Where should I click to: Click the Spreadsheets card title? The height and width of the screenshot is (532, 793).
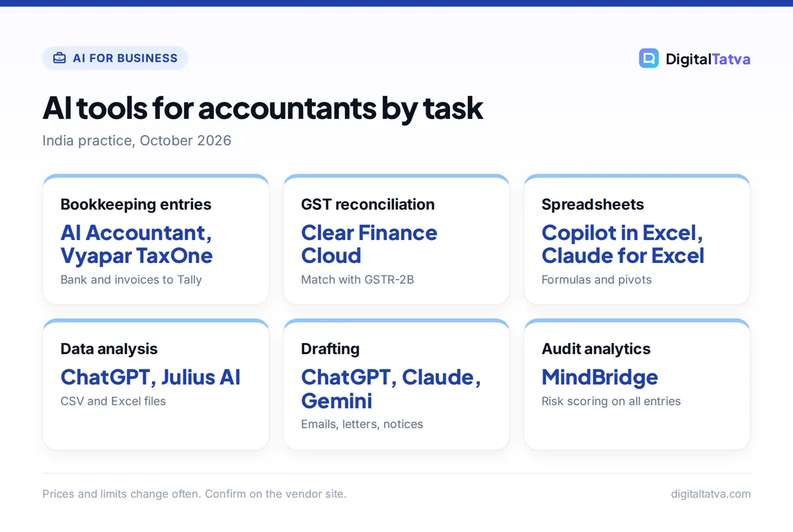593,204
